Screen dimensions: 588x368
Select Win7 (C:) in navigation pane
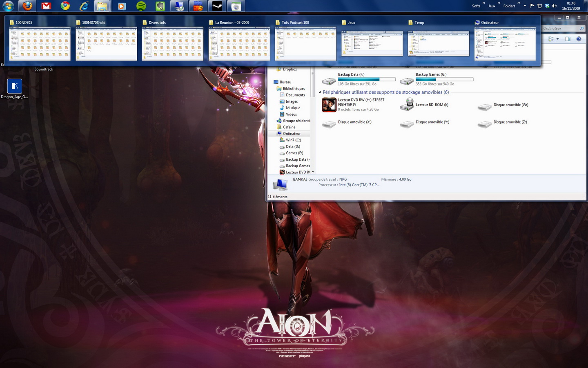[293, 140]
